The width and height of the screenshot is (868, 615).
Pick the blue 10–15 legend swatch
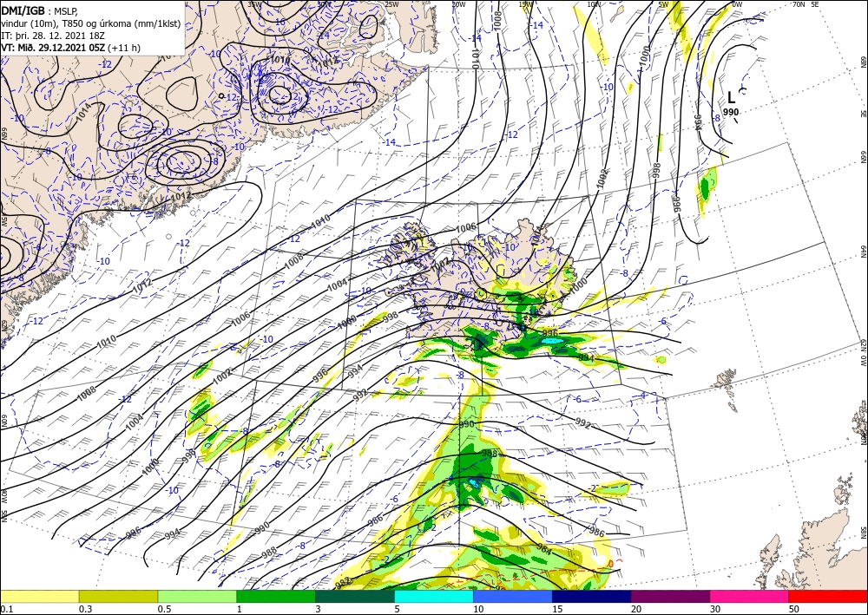(x=513, y=596)
